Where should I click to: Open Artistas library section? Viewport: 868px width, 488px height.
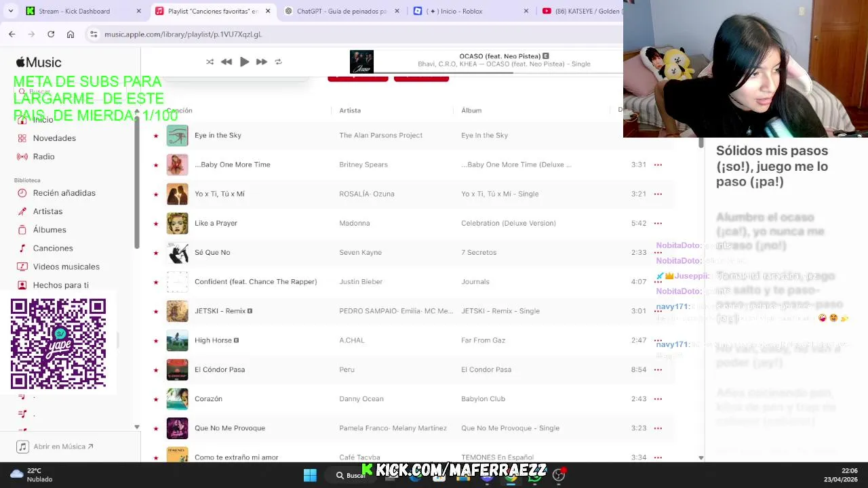(47, 211)
